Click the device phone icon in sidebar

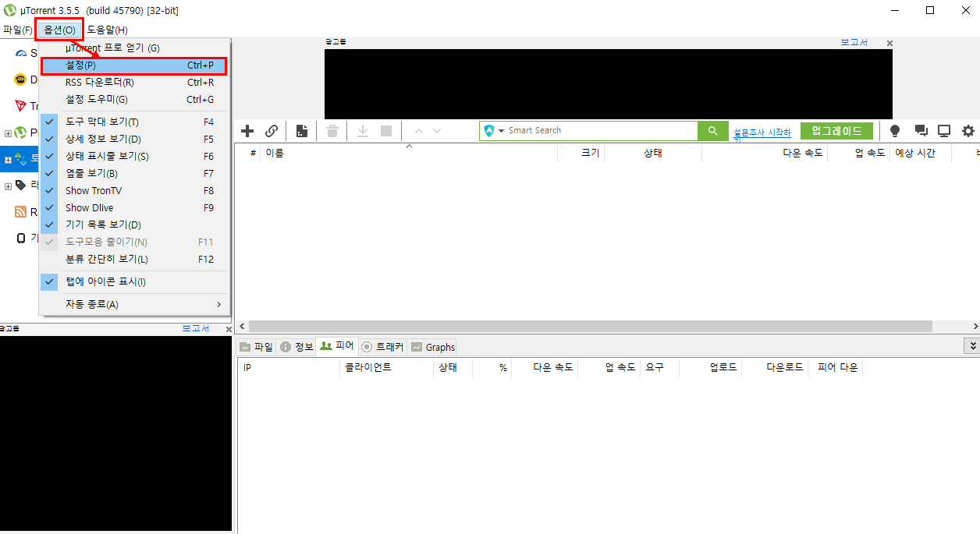21,238
